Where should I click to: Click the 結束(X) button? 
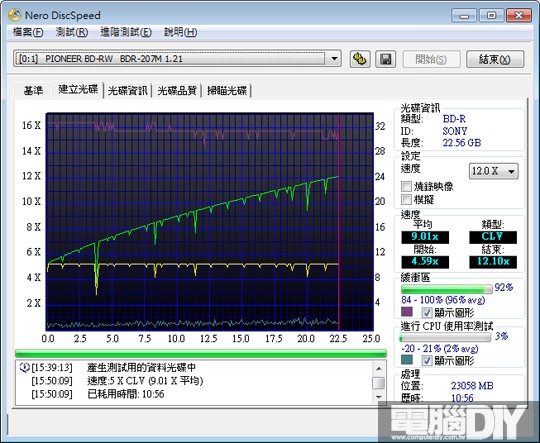click(495, 59)
